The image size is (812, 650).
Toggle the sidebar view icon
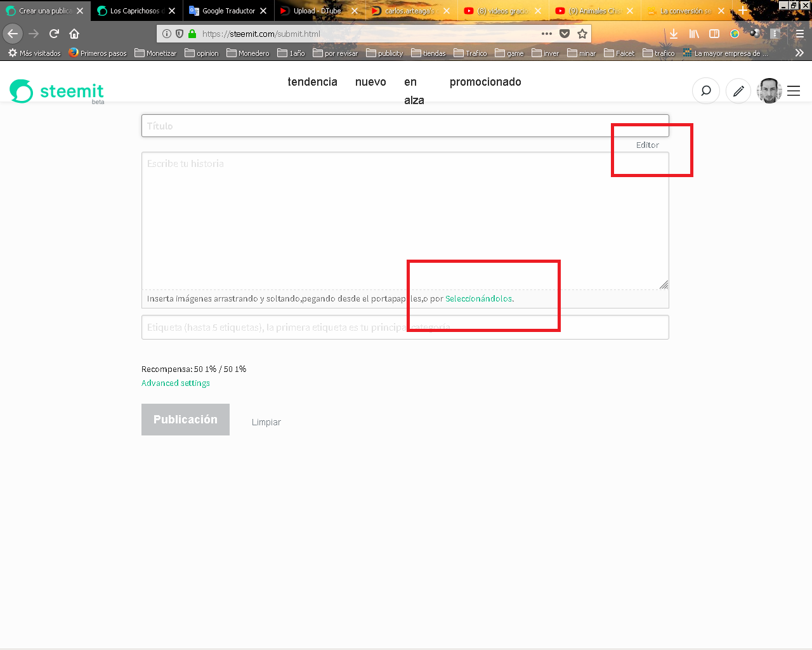pos(714,34)
